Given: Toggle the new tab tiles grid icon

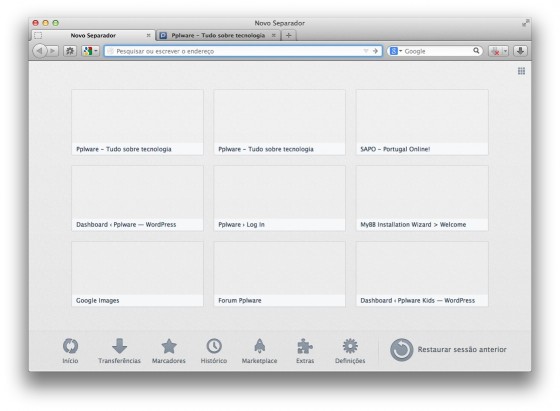Looking at the screenshot, I should (521, 71).
